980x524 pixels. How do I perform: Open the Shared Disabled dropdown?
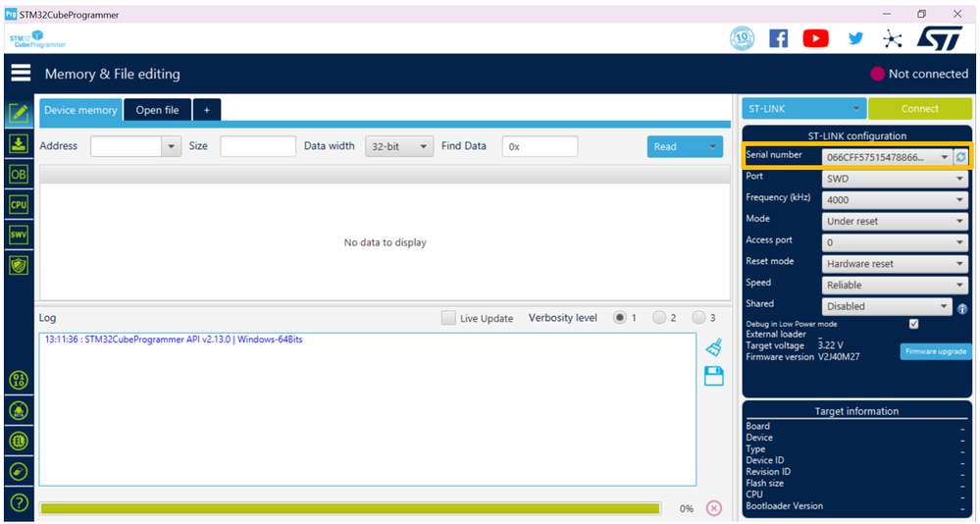pos(887,306)
